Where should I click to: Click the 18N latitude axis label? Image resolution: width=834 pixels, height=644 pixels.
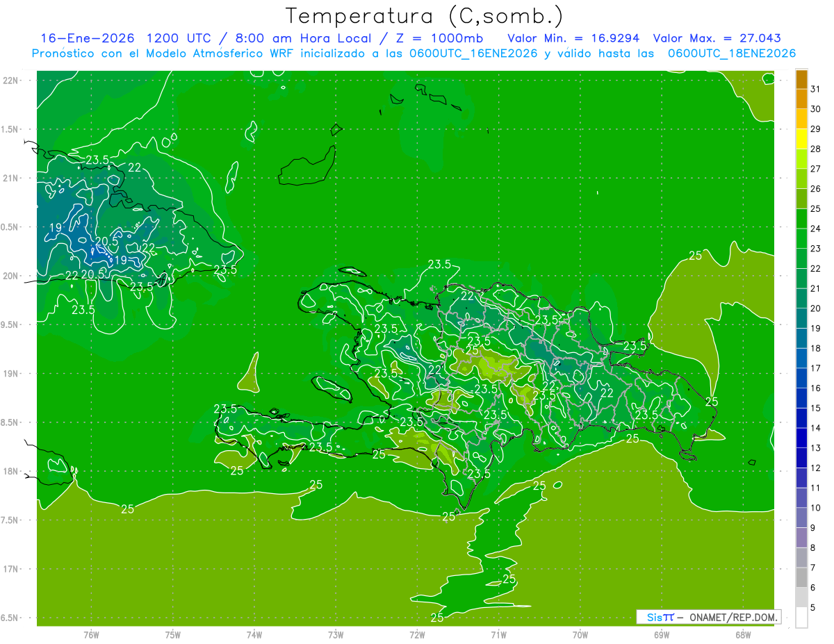click(x=10, y=471)
